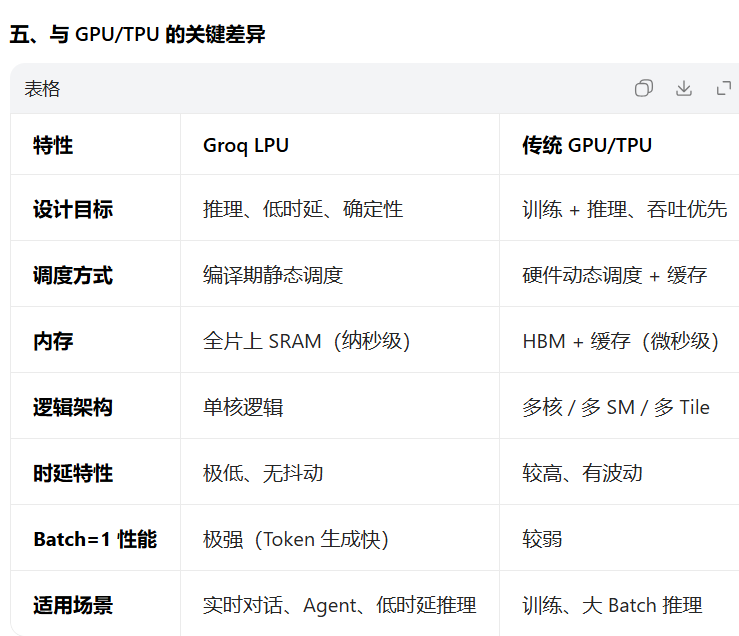The height and width of the screenshot is (636, 739).
Task: Select the heading 五、与 GPU/TPU 的关键差异
Action: 137,34
